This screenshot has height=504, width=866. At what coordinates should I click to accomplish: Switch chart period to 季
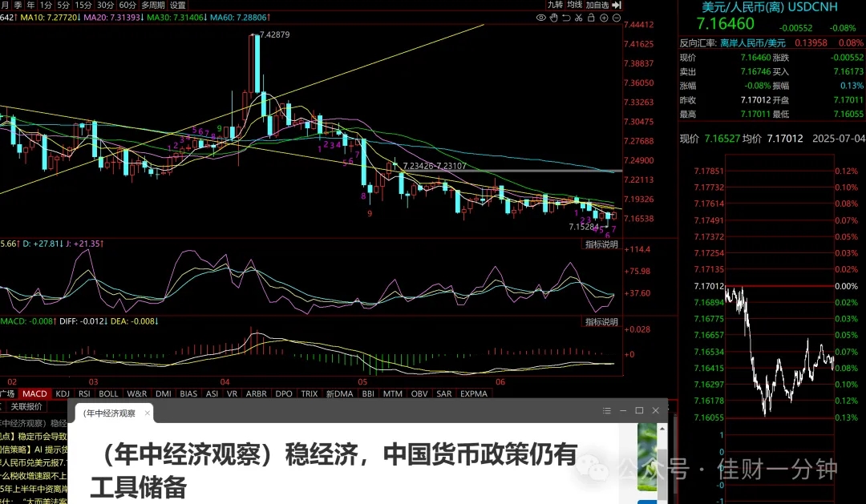18,5
